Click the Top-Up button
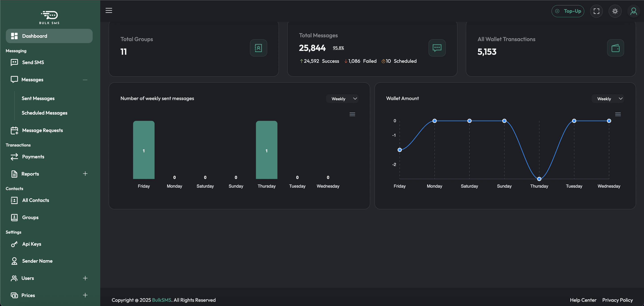 [568, 11]
